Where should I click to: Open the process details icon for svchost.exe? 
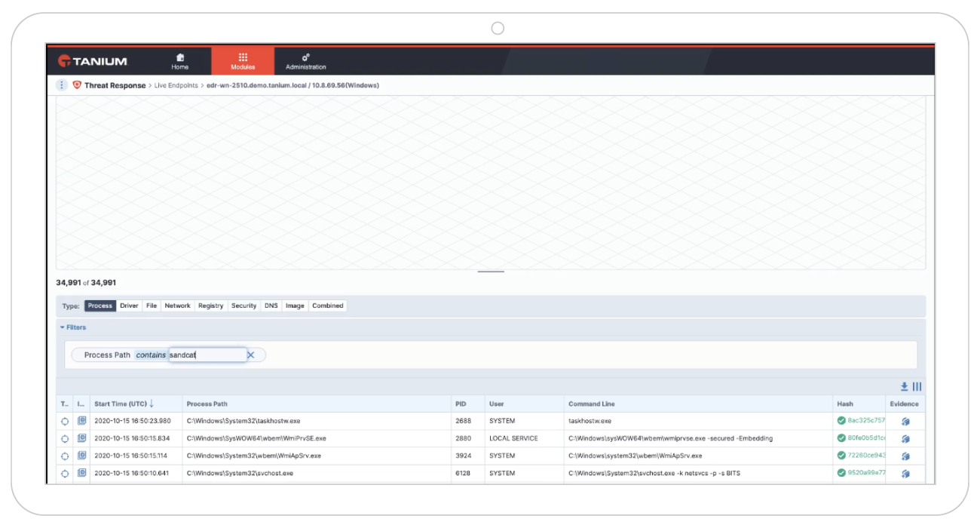coord(81,473)
